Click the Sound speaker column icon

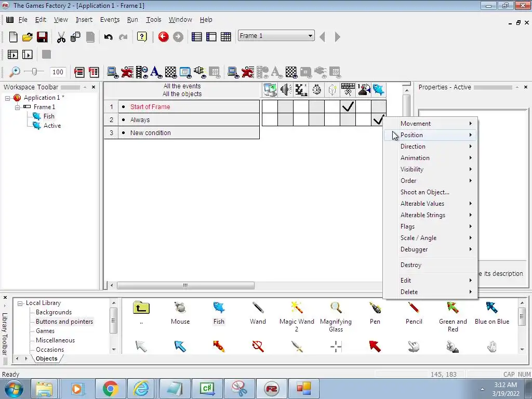tap(286, 90)
